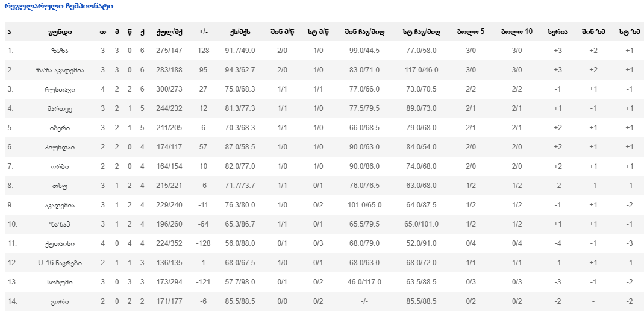Open team მართვე

pos(60,108)
